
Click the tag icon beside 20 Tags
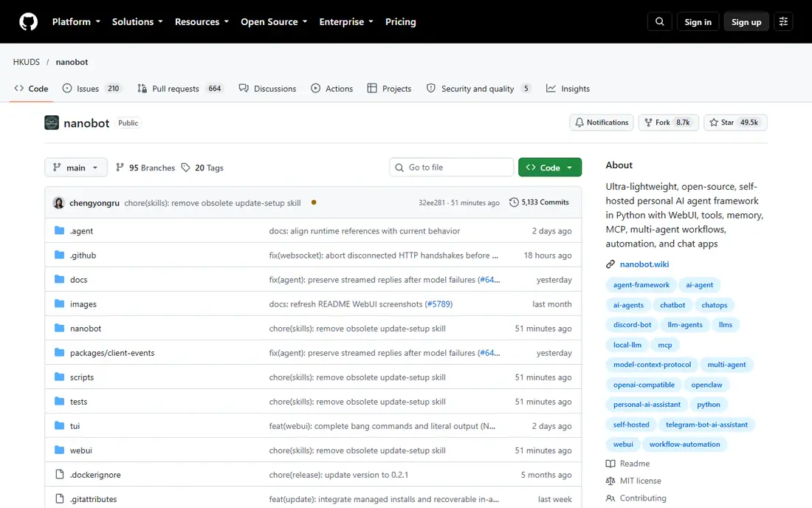pyautogui.click(x=186, y=168)
